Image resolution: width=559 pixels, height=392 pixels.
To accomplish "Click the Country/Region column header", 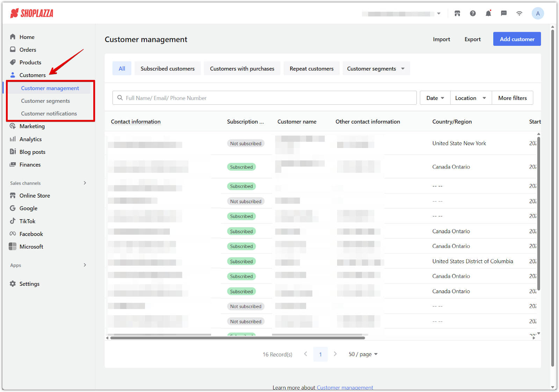I will (x=452, y=121).
